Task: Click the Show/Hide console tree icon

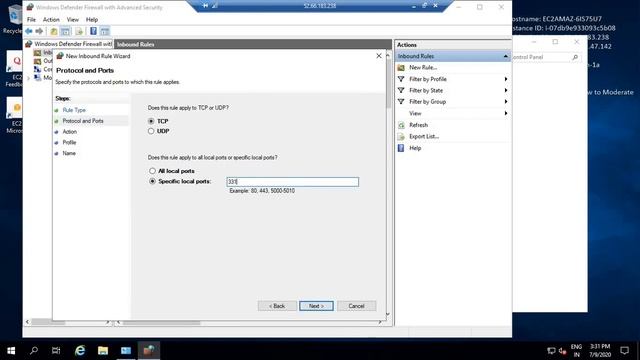Action: click(x=65, y=31)
